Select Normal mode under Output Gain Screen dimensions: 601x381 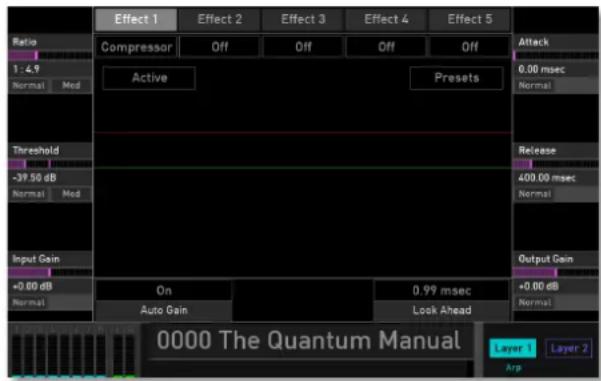535,303
